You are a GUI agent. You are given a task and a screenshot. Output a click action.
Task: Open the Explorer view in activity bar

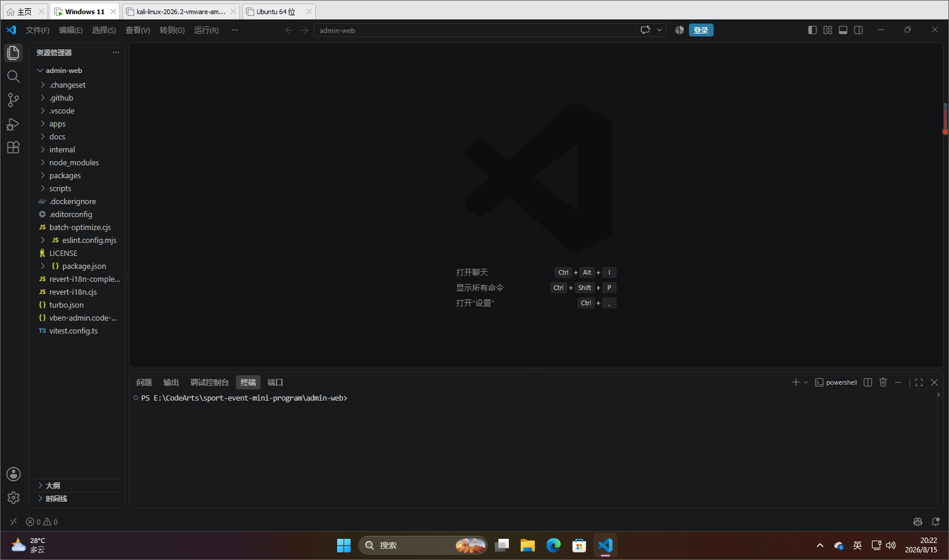(x=14, y=53)
